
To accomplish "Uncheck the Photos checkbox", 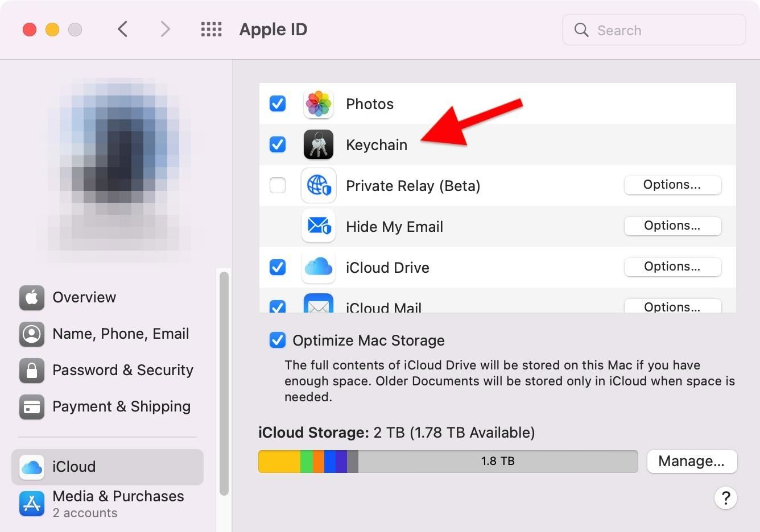I will pos(278,103).
